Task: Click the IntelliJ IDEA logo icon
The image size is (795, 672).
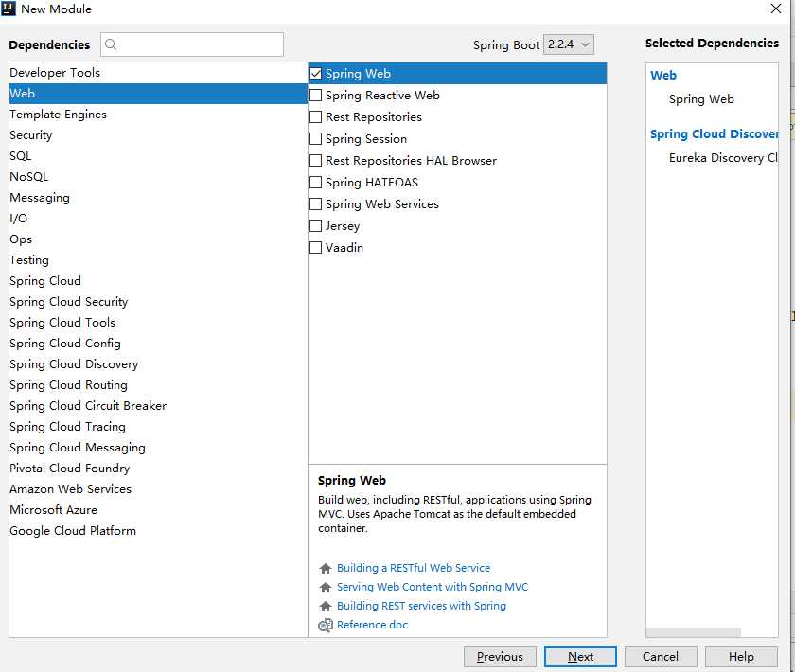Action: point(9,9)
